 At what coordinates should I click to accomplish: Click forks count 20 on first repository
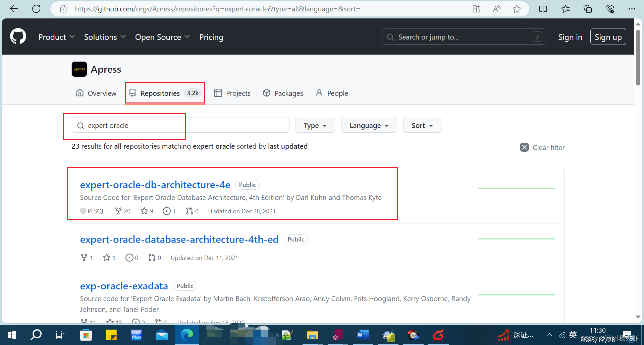tap(123, 211)
